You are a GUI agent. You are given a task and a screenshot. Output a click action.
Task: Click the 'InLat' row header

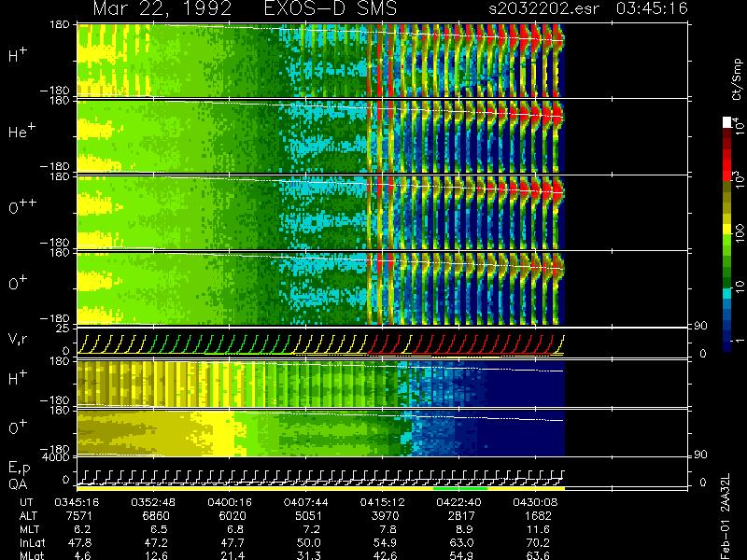click(33, 542)
